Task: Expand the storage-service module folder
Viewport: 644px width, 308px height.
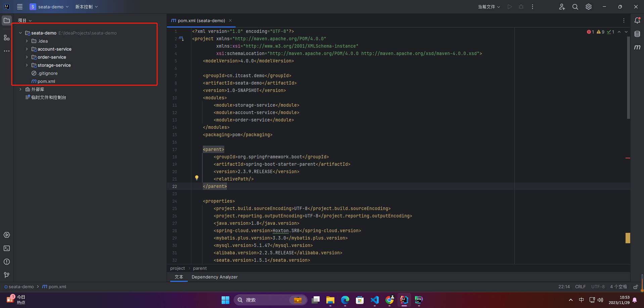Action: (x=27, y=65)
